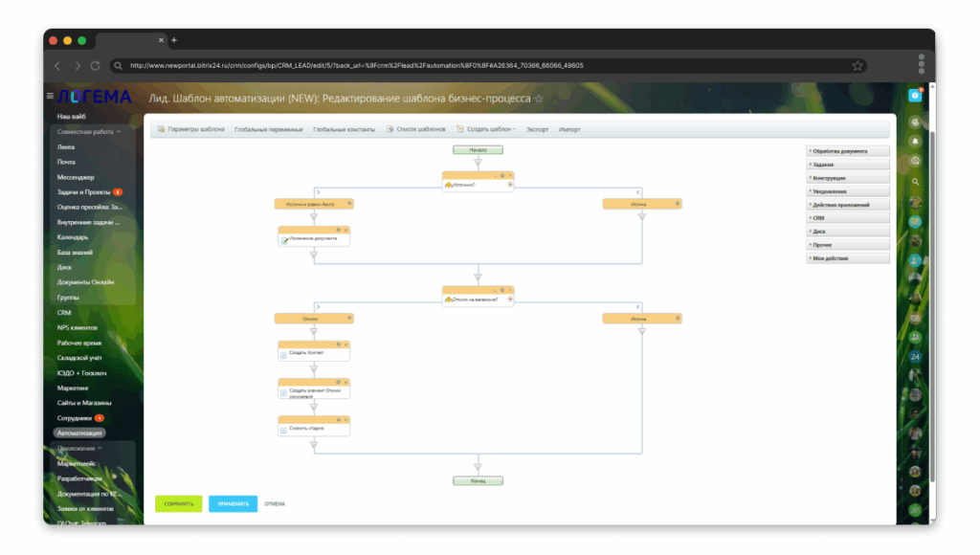Expand the Обработка документа actions group
Screen dimensions: 980x555
coord(848,151)
